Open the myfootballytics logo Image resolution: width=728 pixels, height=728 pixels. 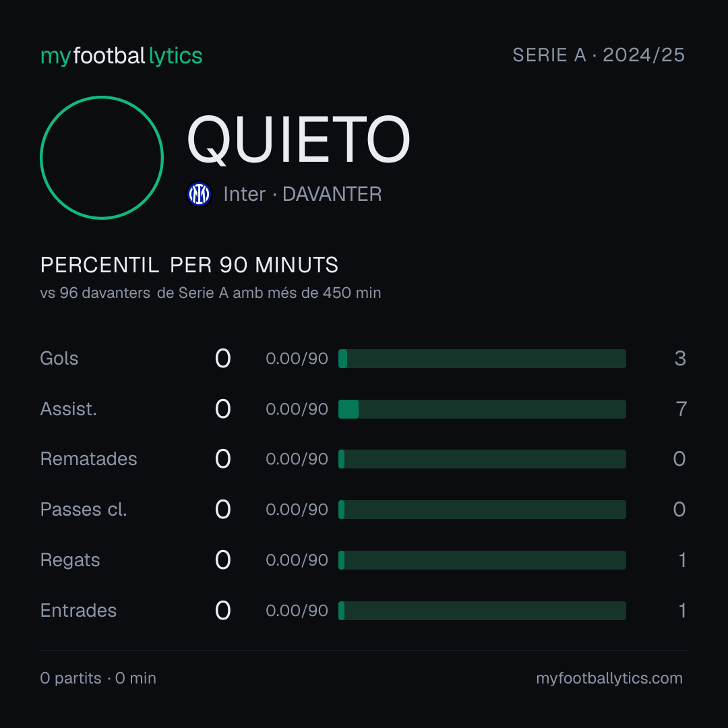click(x=121, y=56)
